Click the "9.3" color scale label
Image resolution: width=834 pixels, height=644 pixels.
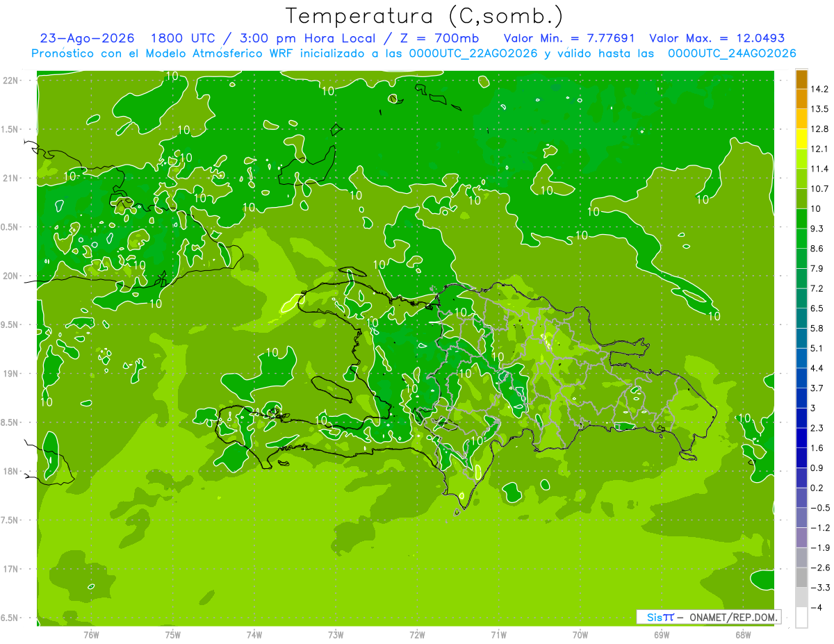(817, 229)
